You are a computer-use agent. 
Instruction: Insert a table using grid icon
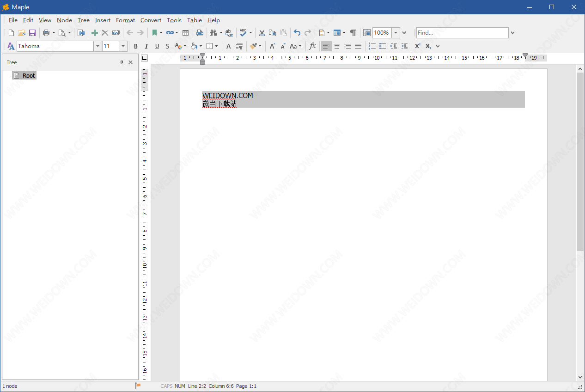point(186,33)
